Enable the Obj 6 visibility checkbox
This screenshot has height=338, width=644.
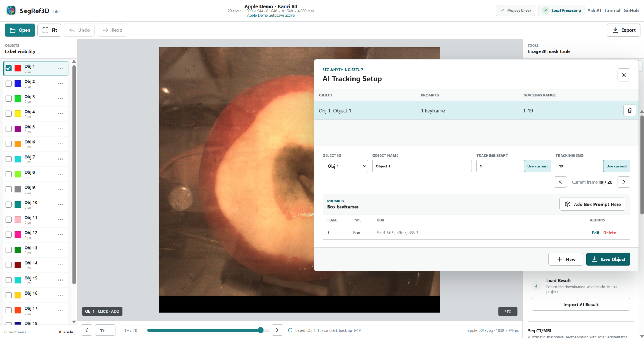click(9, 144)
